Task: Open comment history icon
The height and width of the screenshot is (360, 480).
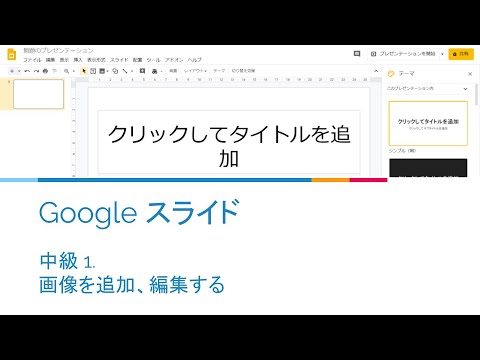Action: (357, 54)
